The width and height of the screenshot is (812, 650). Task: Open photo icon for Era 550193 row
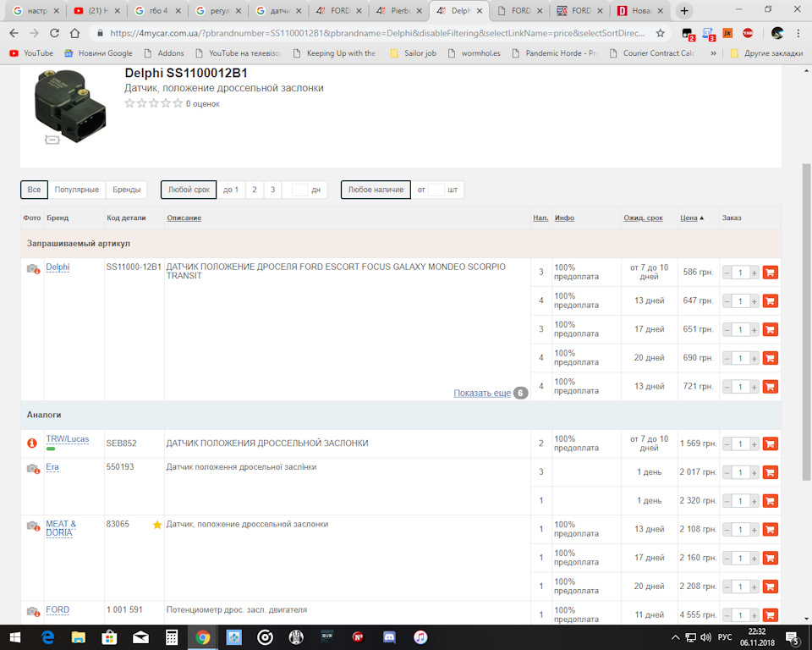[x=33, y=469]
